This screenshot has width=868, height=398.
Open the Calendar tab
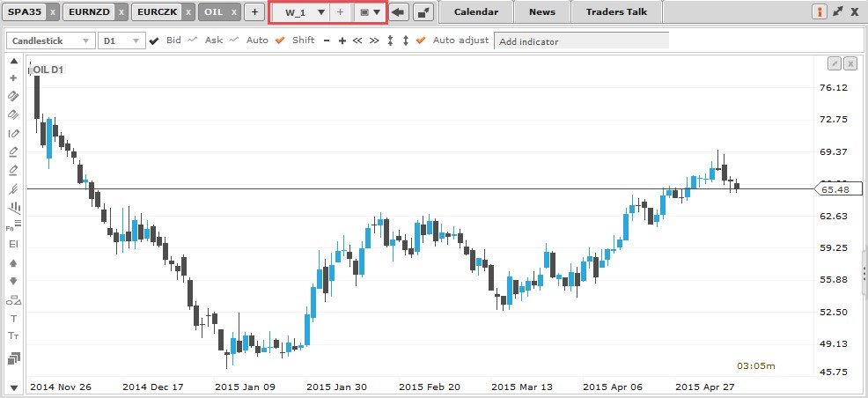pos(475,12)
